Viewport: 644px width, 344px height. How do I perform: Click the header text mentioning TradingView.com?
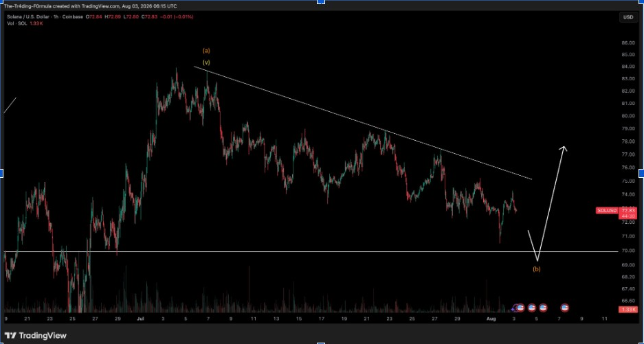pos(90,6)
